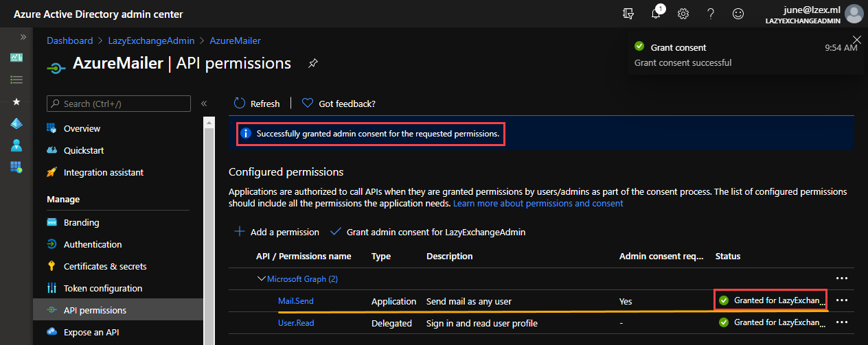Open the Users icon in left rail

16,145
